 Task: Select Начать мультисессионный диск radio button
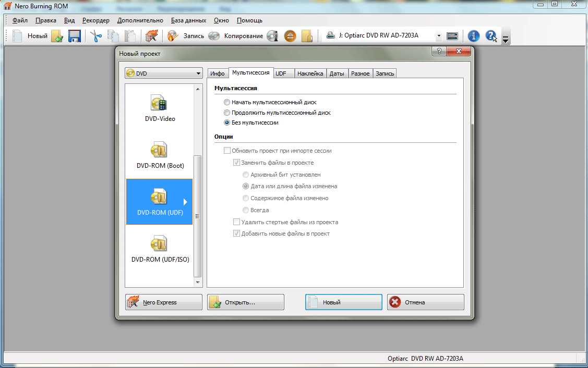227,102
